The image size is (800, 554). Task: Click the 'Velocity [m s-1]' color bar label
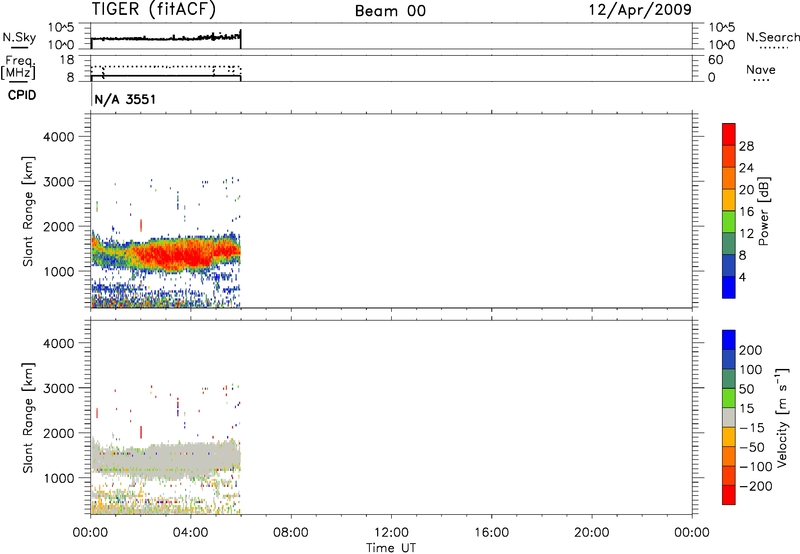pyautogui.click(x=782, y=417)
